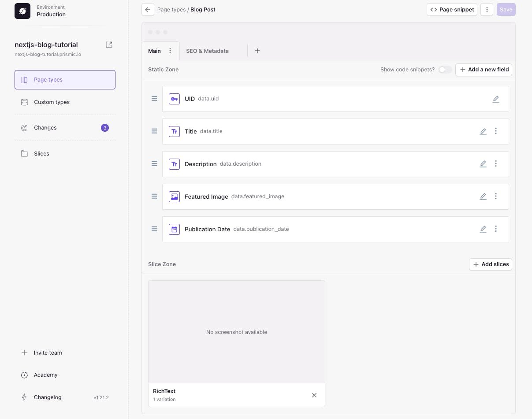
Task: Click the Add a new field button
Action: [x=484, y=70]
